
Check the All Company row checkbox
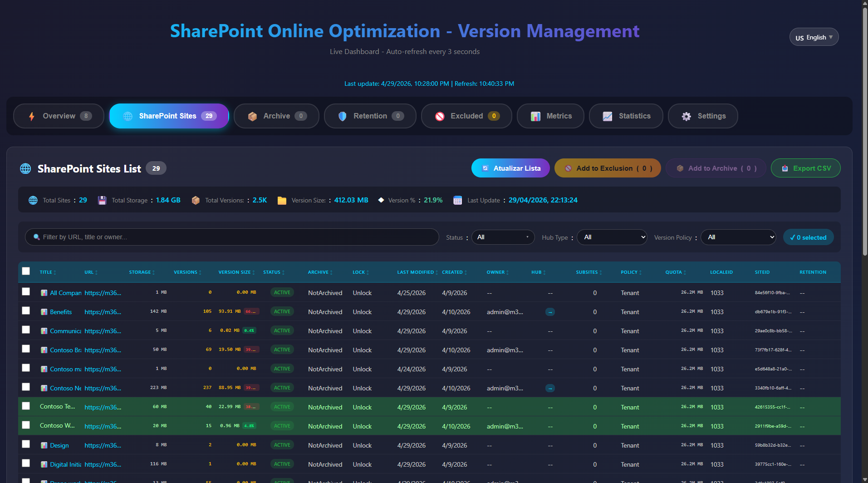tap(26, 291)
